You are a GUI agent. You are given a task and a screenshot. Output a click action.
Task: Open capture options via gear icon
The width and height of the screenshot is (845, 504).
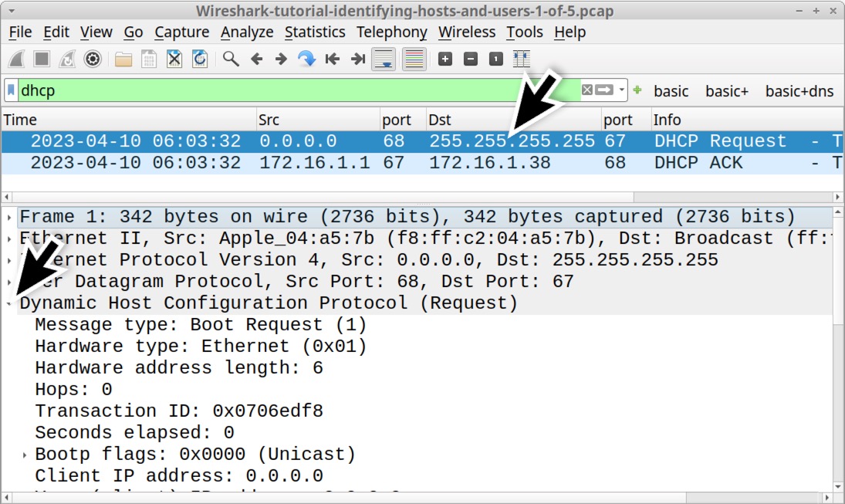[93, 59]
